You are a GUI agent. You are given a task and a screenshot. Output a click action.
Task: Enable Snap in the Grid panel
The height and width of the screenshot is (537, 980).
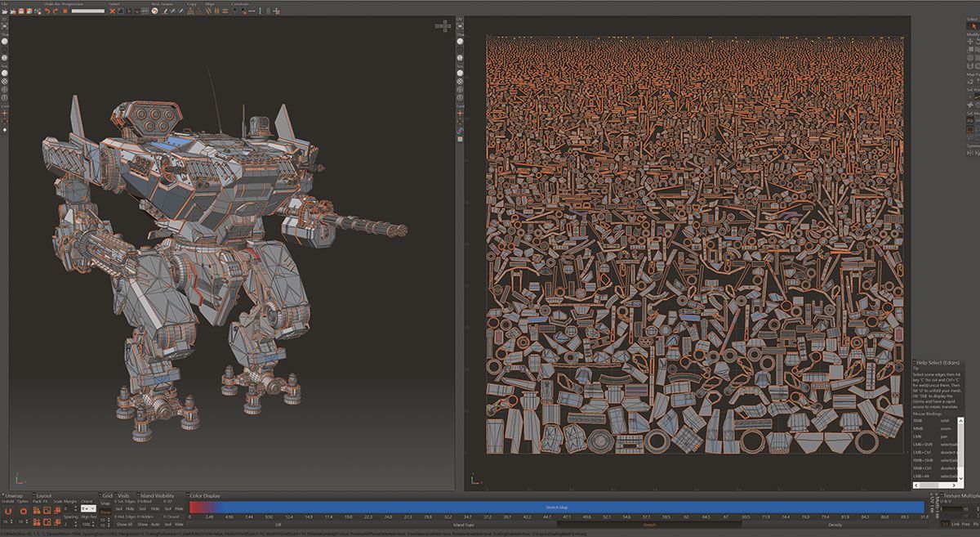105,503
